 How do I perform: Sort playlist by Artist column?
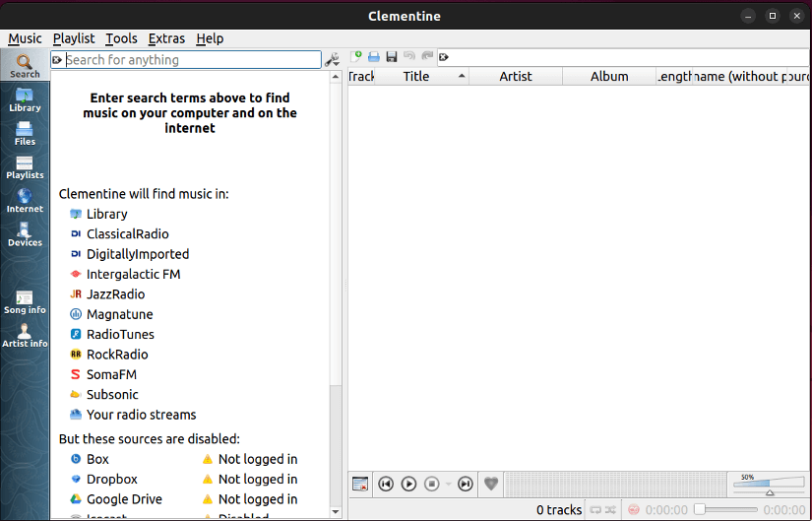516,77
